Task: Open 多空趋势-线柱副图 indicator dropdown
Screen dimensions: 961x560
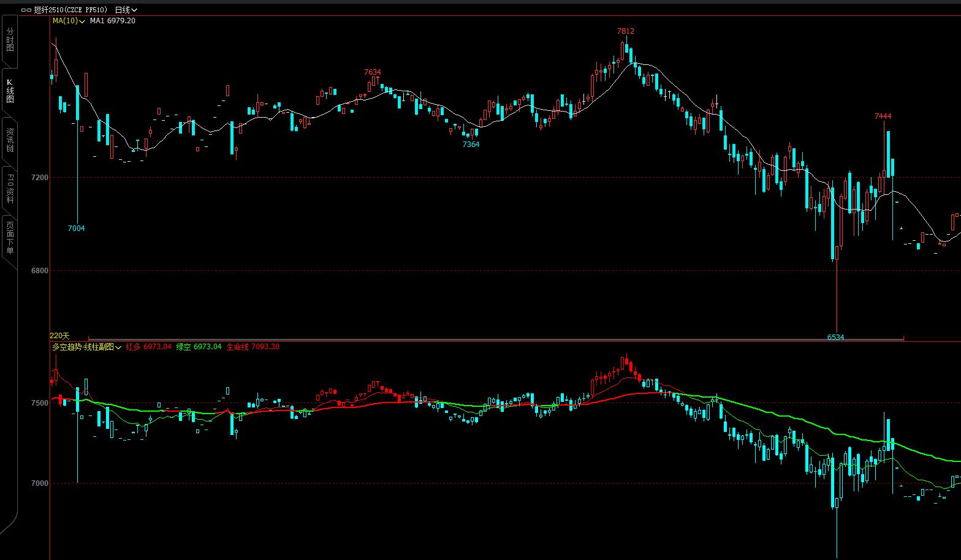Action: 86,347
